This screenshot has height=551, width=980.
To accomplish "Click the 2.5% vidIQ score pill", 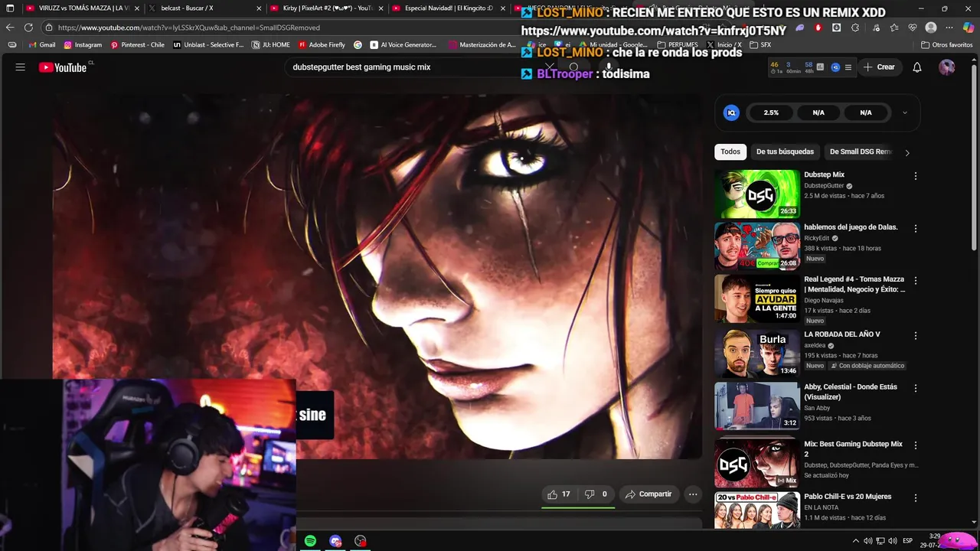I will click(x=771, y=112).
